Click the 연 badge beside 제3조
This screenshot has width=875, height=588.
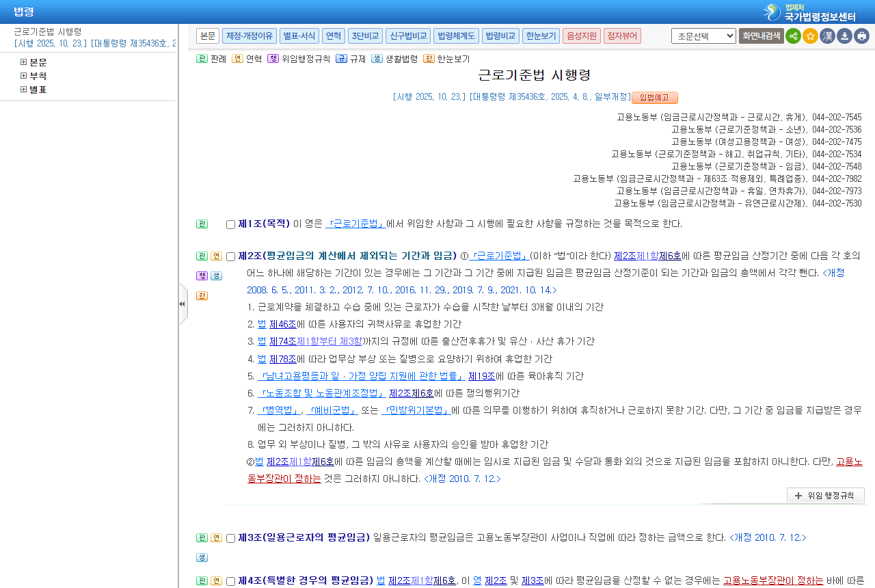[x=216, y=537]
